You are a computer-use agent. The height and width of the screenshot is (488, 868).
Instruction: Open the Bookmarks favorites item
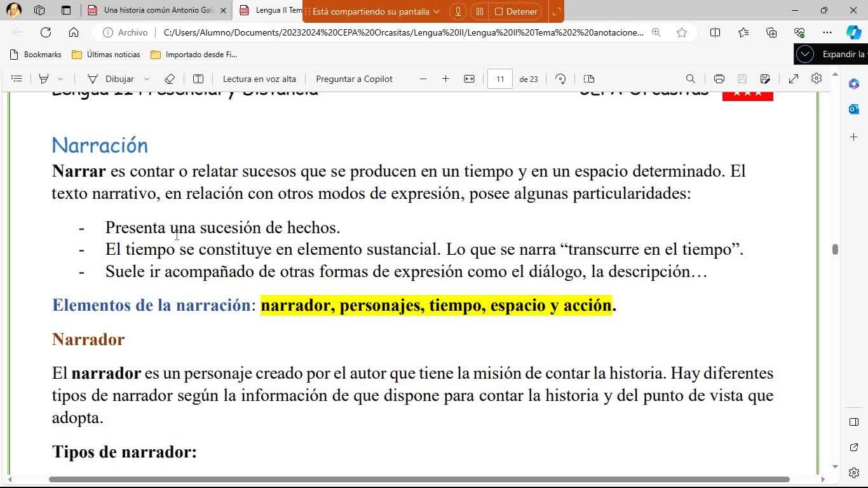[x=36, y=55]
